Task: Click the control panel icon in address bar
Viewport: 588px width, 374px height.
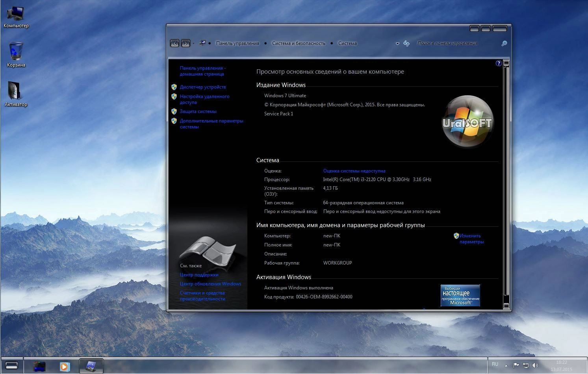Action: coord(202,43)
